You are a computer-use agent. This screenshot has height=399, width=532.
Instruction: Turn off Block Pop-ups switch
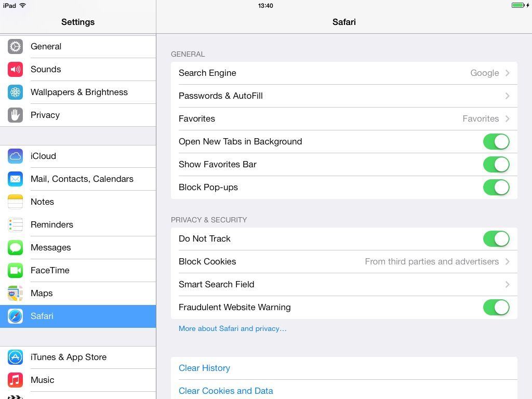(x=496, y=187)
